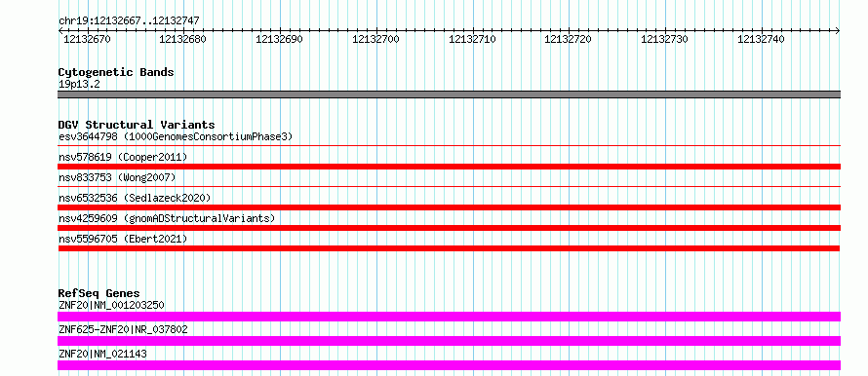Open variant nsv6532536 (Sedlazeck2020) label

135,198
